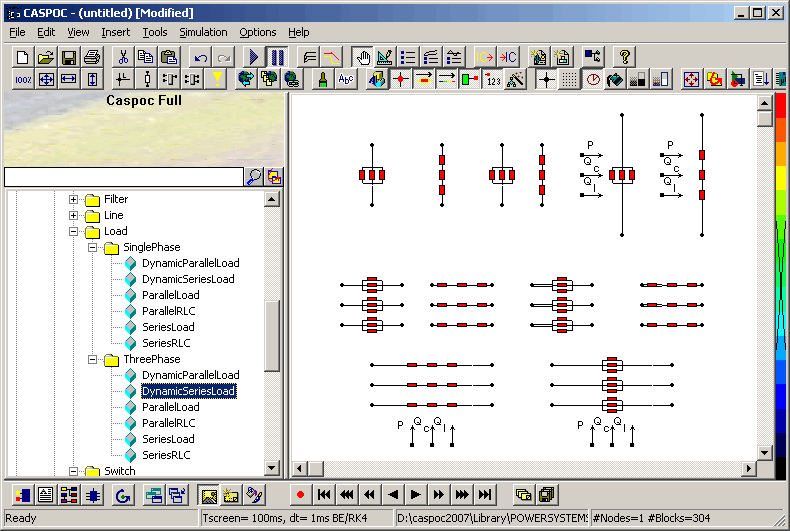Select ParallelRLC under ThreePhase

click(170, 423)
